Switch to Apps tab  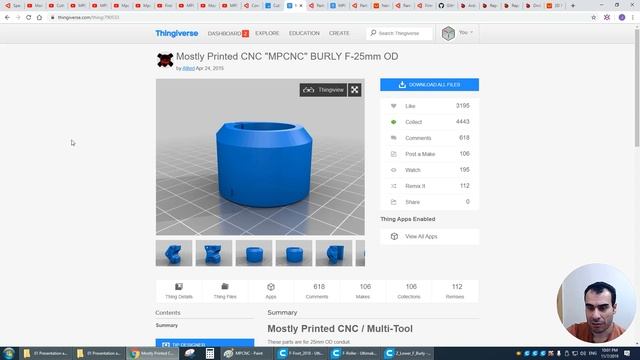pos(271,291)
